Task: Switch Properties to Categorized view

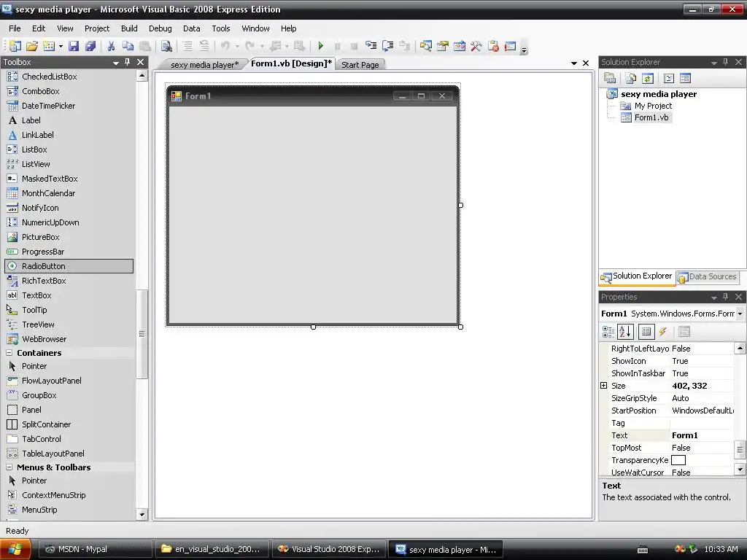Action: coord(608,332)
